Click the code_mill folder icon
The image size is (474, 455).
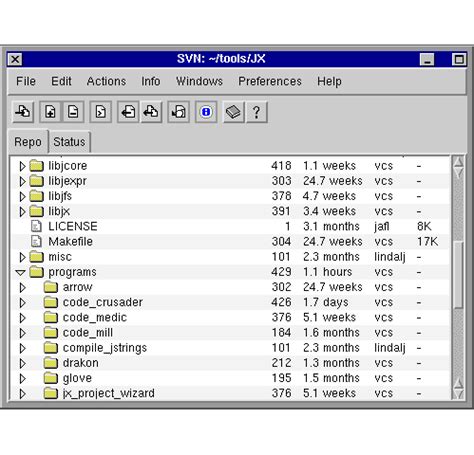point(51,332)
